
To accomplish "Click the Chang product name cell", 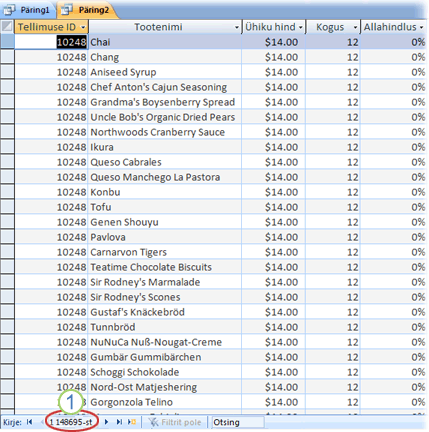I will tap(165, 57).
